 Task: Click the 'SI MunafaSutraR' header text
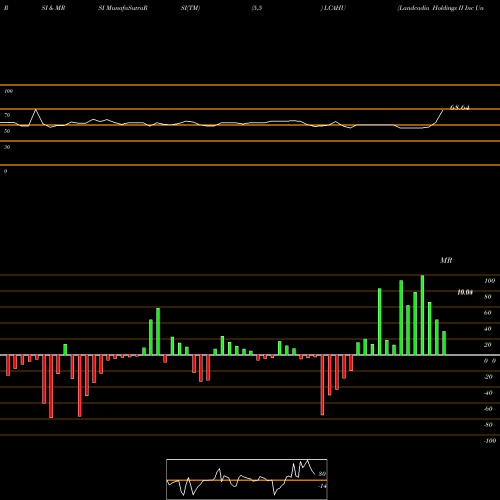(123, 8)
